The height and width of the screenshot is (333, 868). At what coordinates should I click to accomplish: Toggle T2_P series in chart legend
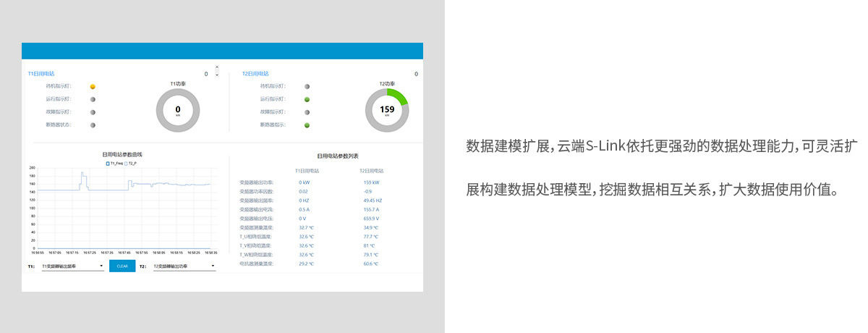(x=130, y=164)
